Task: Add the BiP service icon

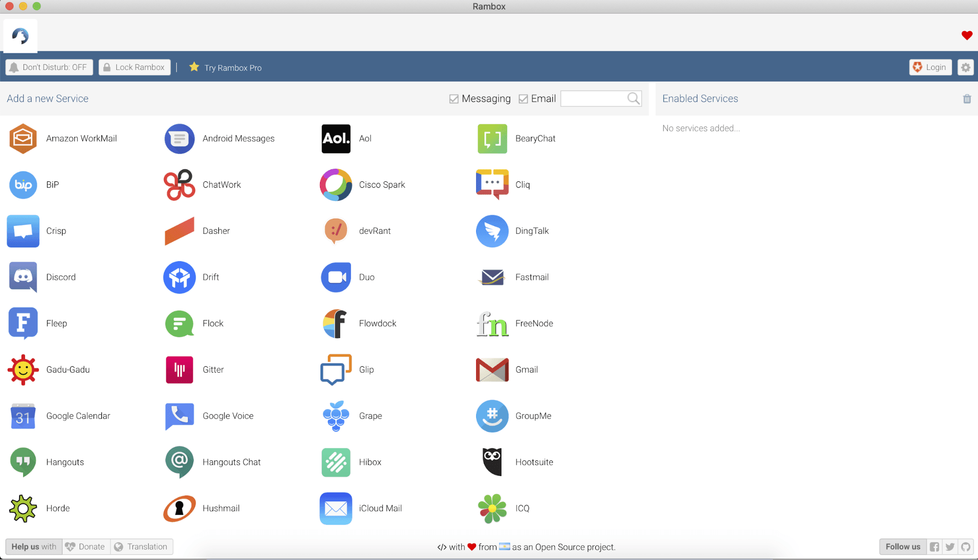Action: [23, 185]
